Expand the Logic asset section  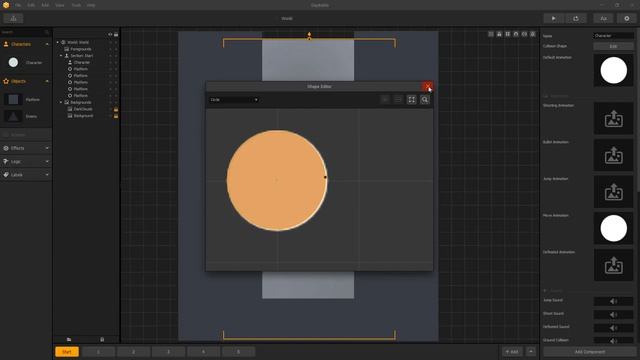pyautogui.click(x=47, y=162)
